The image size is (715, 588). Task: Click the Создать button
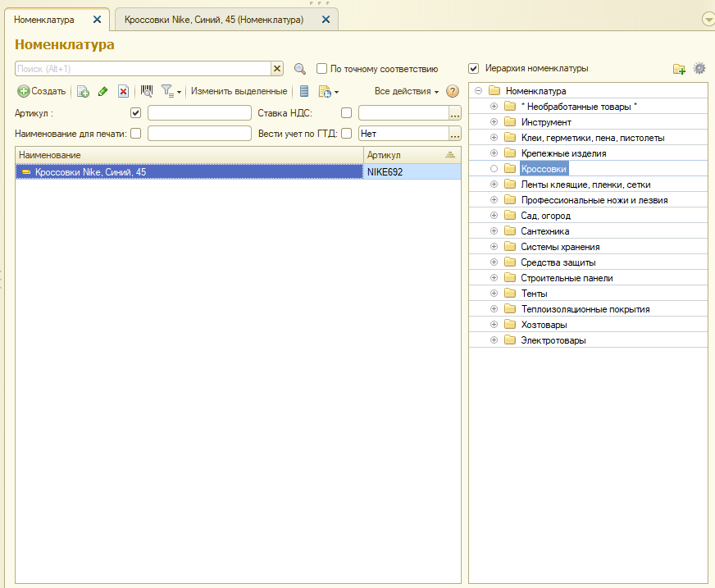(x=42, y=92)
